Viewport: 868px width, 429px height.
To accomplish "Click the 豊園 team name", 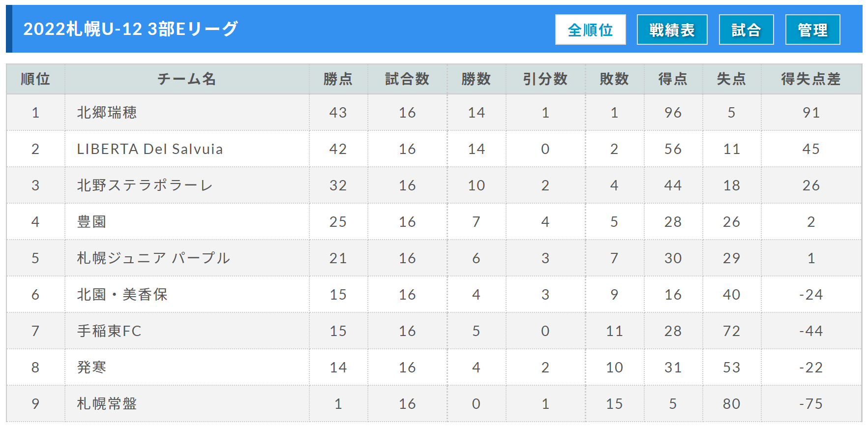I will [92, 222].
